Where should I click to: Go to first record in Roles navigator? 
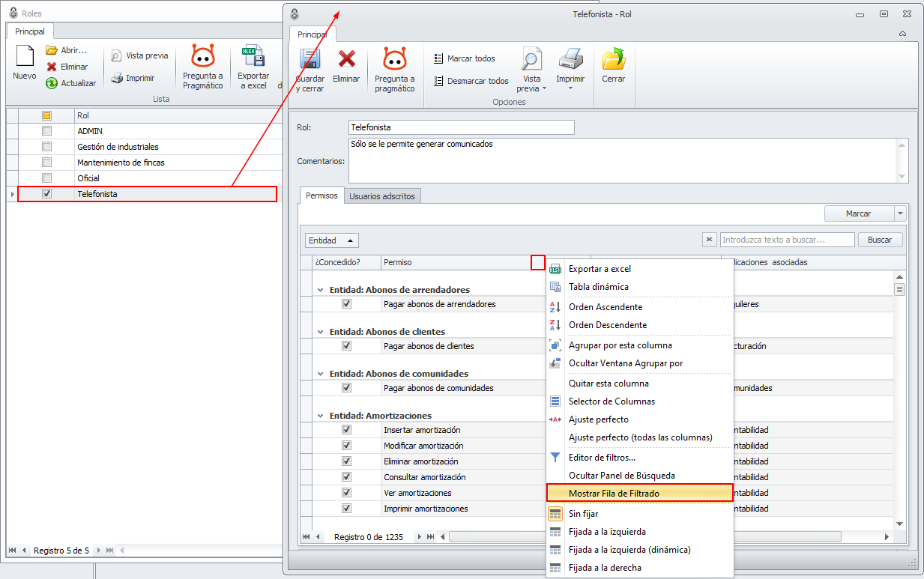point(12,551)
